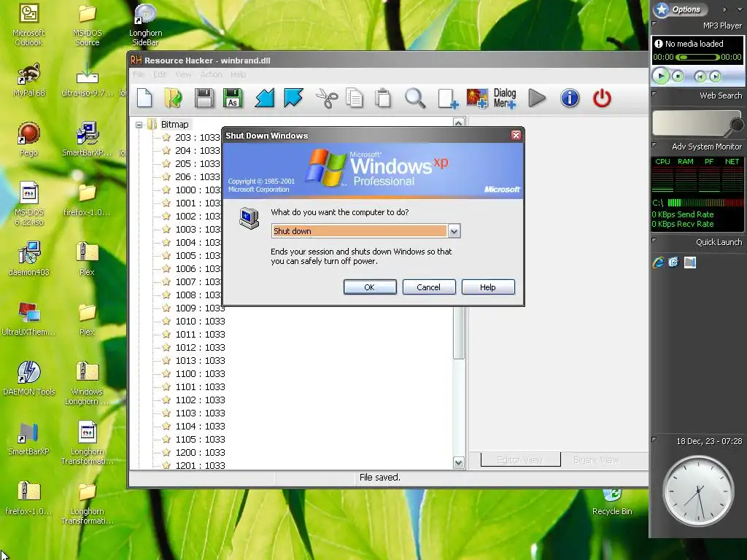Select bitmap resource 1013 : 1033
The image size is (747, 560).
[193, 361]
